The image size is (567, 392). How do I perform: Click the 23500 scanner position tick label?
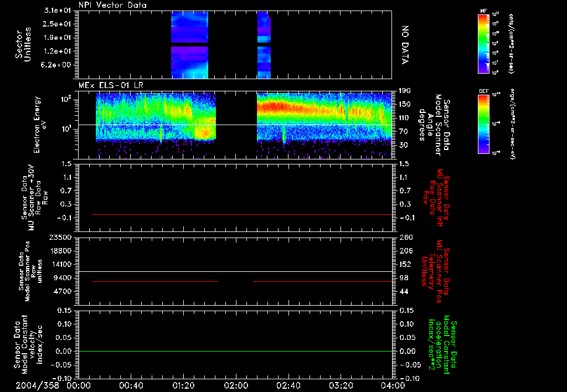tap(60, 237)
